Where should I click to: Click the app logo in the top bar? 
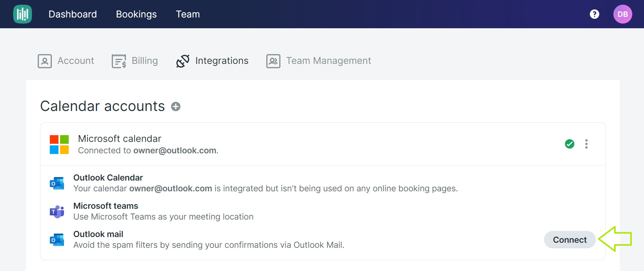(x=23, y=14)
